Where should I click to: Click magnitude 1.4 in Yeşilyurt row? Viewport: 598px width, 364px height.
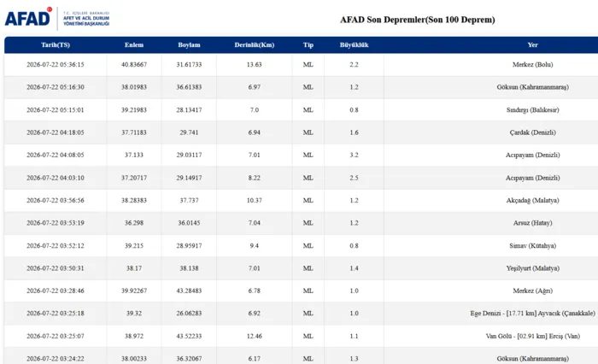coord(354,268)
